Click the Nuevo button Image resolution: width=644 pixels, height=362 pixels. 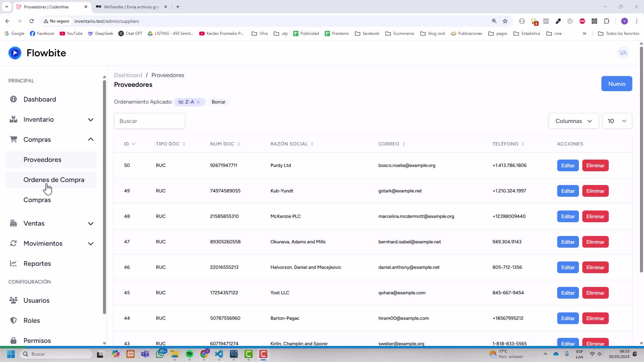(616, 84)
